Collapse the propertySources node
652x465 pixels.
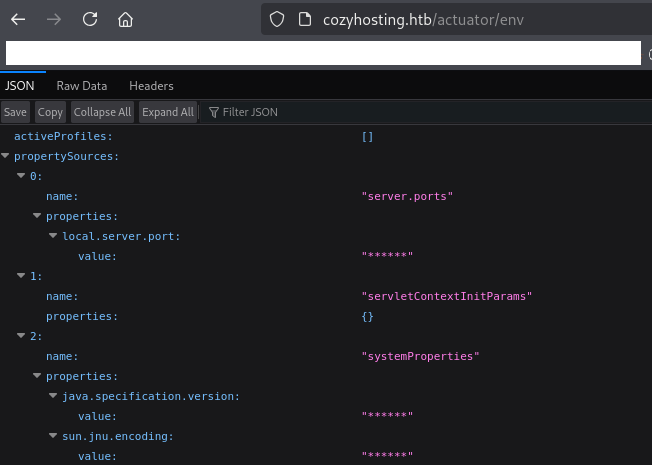6,156
